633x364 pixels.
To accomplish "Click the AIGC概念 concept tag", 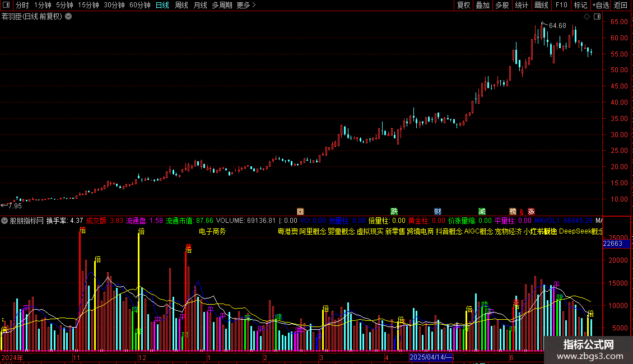I will pyautogui.click(x=479, y=232).
